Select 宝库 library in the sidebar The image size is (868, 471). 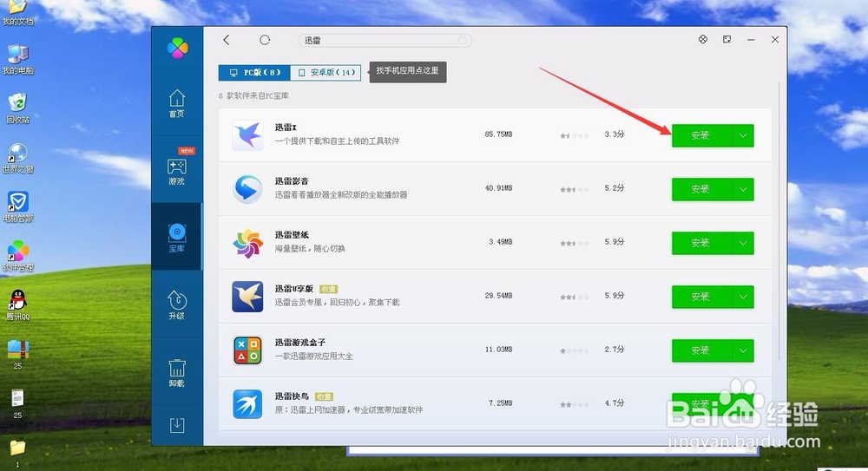point(176,238)
